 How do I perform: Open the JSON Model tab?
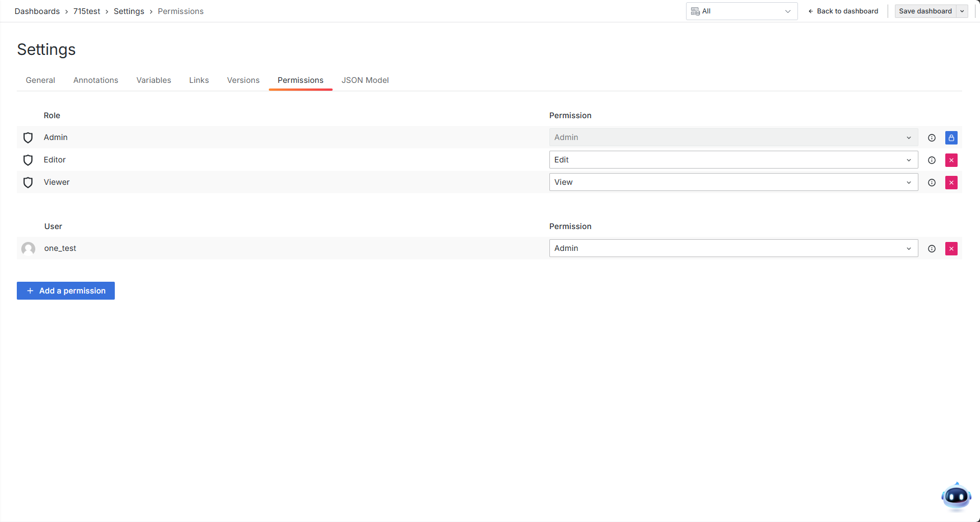[365, 81]
